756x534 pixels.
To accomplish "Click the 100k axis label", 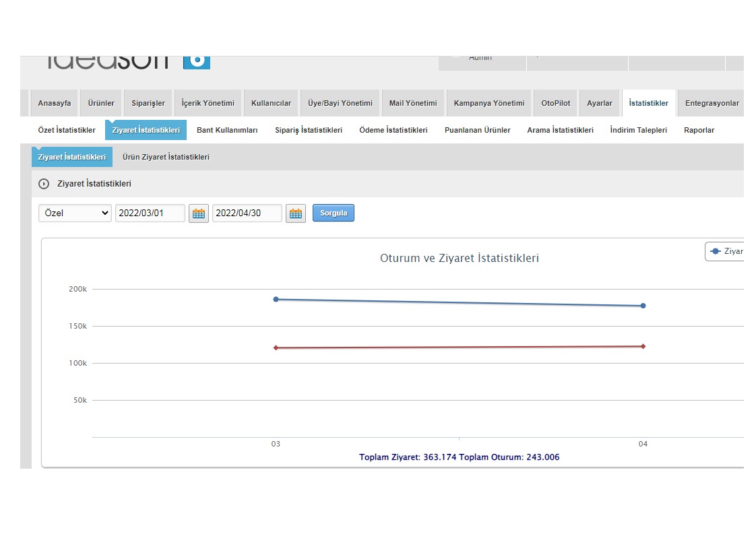I will point(77,363).
